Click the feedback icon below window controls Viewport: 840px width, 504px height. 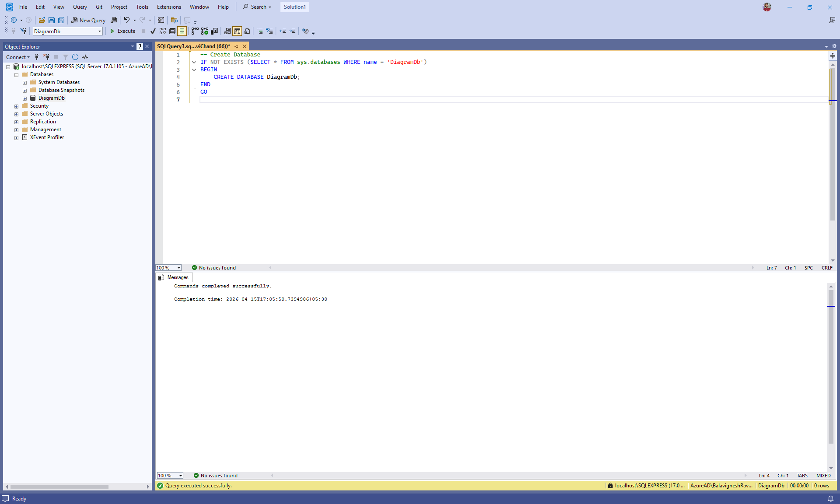coord(832,20)
